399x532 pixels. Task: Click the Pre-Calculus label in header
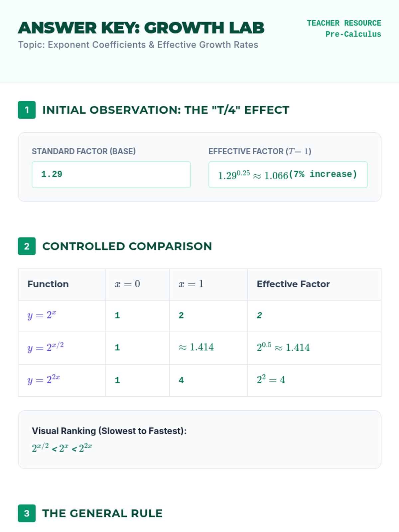pyautogui.click(x=353, y=34)
